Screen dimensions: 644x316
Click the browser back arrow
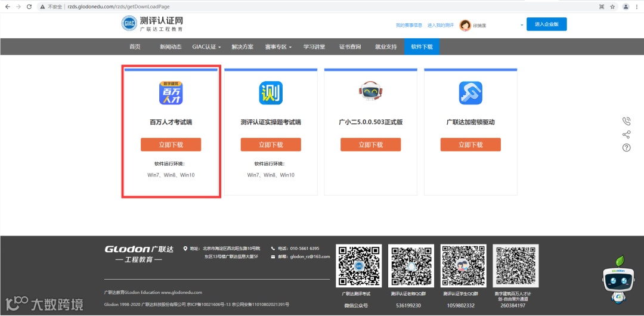[7, 7]
